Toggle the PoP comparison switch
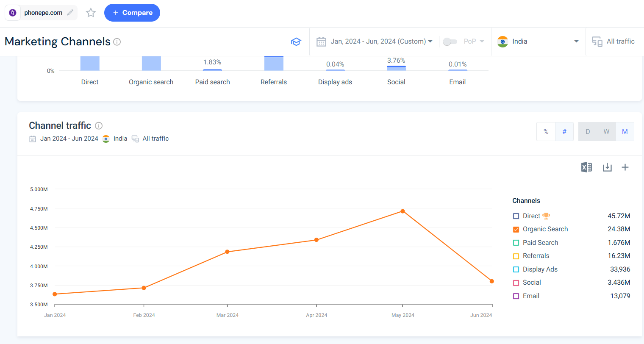The height and width of the screenshot is (344, 644). 450,42
